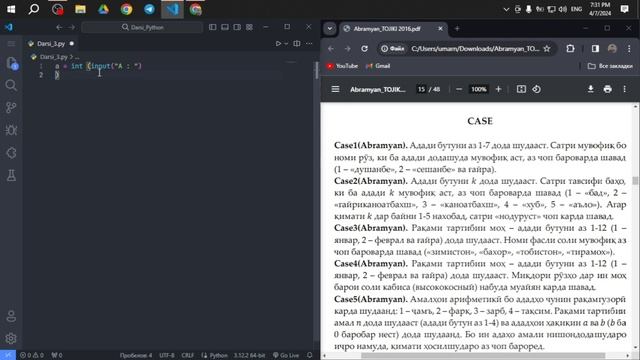Toggle Chrome side panel
This screenshot has height=360, width=640.
point(595,49)
